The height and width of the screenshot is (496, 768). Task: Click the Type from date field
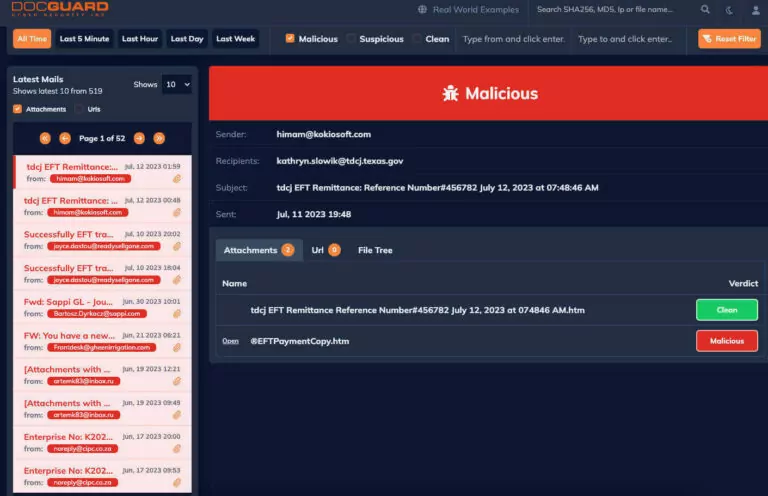tap(514, 39)
